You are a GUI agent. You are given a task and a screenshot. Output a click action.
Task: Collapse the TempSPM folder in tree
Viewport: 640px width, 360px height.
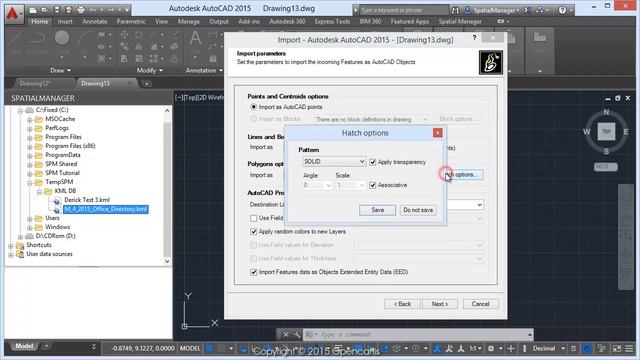30,182
